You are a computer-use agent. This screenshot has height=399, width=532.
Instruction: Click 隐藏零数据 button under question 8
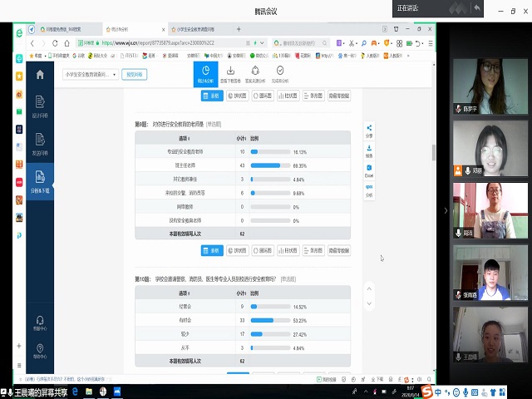point(339,249)
